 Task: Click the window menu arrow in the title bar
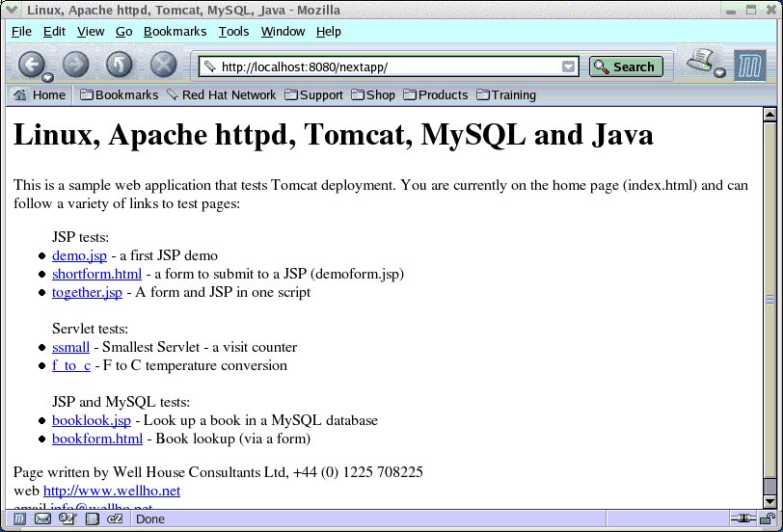[x=12, y=10]
